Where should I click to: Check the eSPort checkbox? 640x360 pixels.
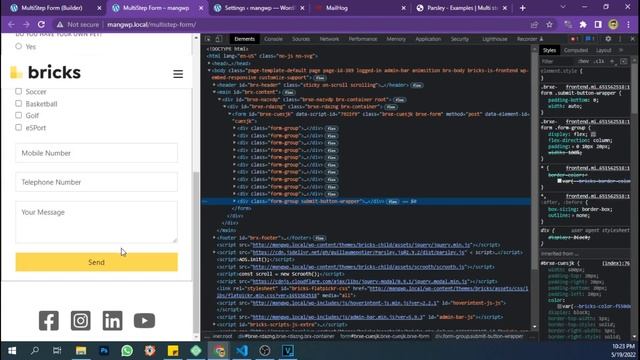[x=18, y=127]
